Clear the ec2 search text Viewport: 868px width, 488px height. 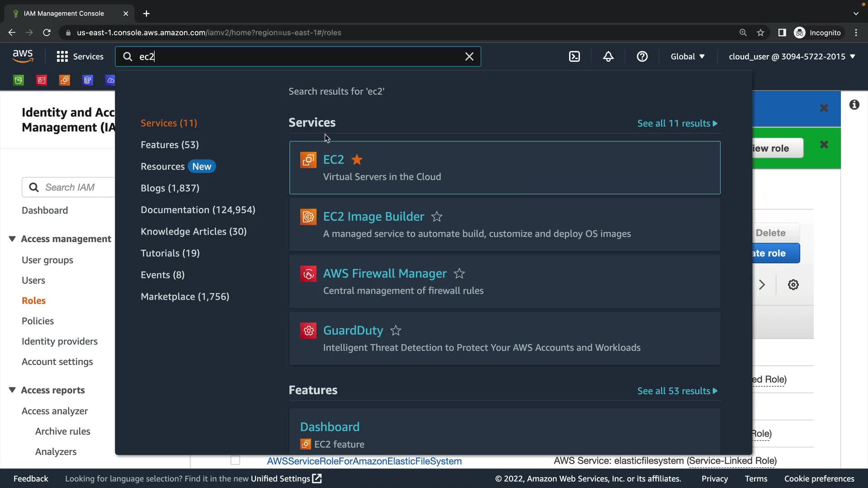pyautogui.click(x=469, y=56)
